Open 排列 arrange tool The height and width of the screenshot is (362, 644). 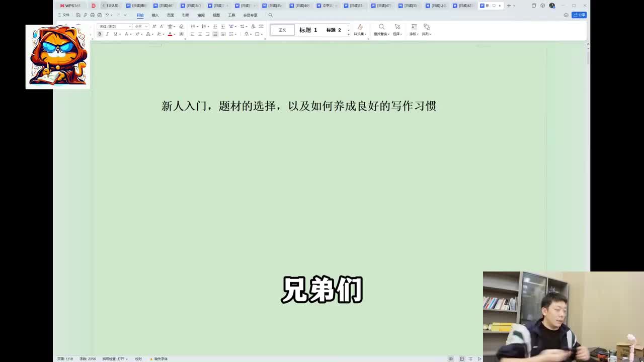click(426, 30)
